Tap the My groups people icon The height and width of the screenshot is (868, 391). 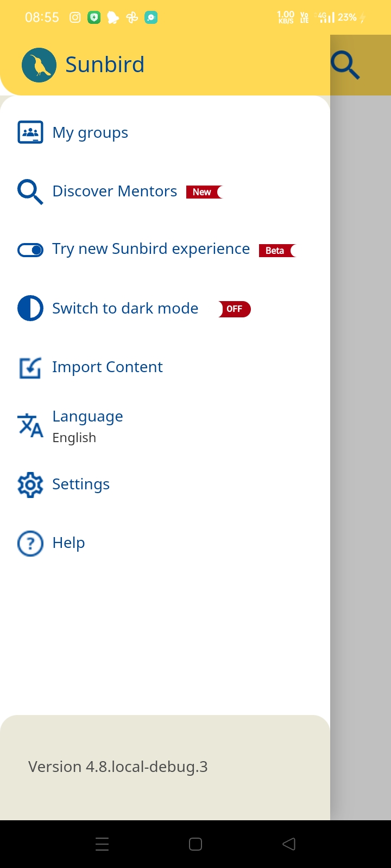point(30,132)
